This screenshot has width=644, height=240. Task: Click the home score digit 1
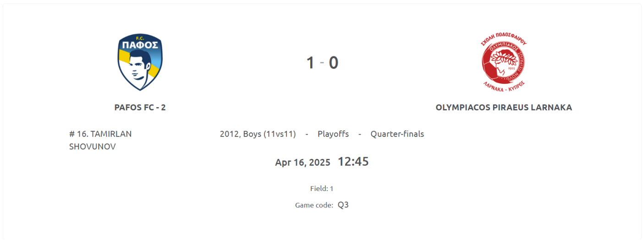[310, 63]
